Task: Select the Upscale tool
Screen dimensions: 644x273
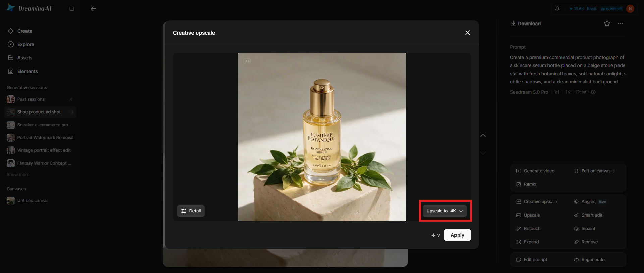Action: [528, 215]
